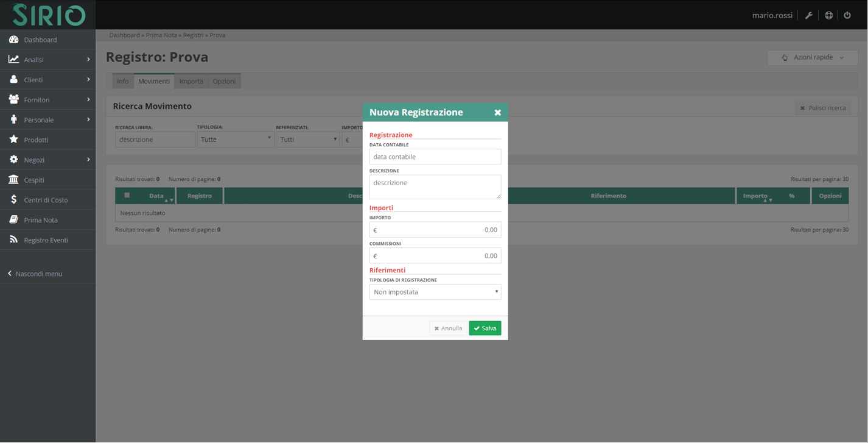The image size is (868, 443).
Task: Switch to the Importa tab
Action: [191, 81]
